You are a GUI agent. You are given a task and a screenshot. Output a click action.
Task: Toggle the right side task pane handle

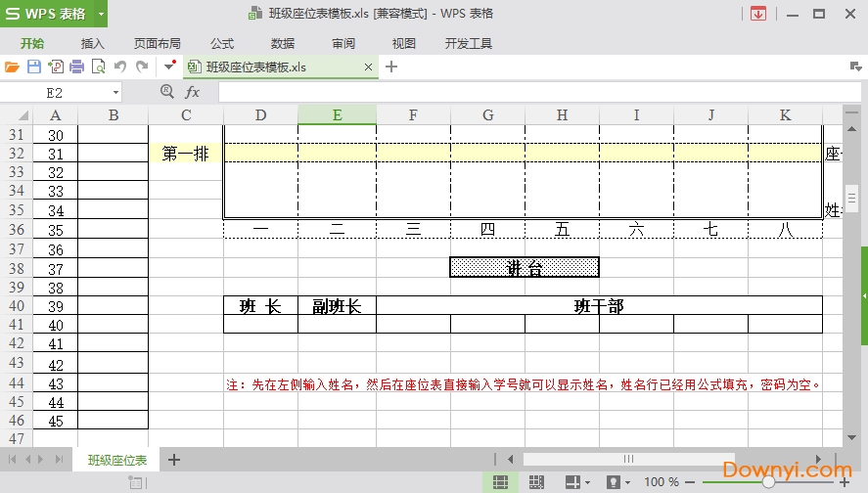click(864, 294)
